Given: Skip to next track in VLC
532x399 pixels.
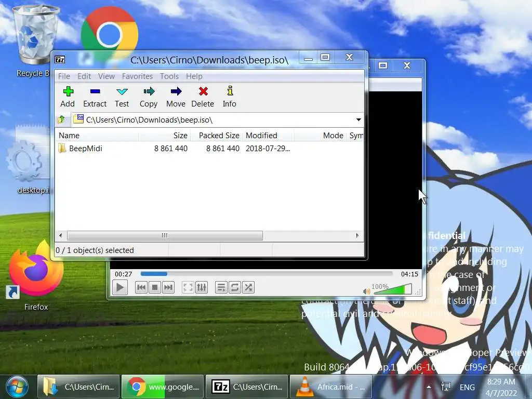Looking at the screenshot, I should pos(168,288).
